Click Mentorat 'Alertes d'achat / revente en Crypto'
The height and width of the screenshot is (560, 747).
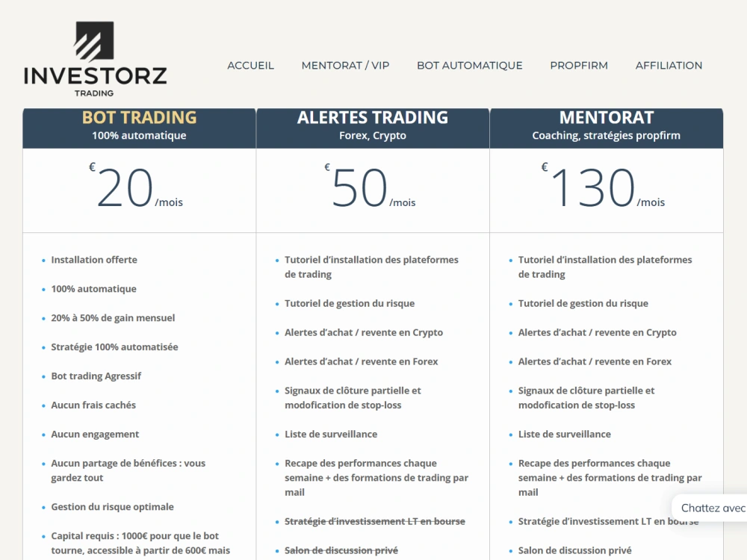(x=598, y=333)
